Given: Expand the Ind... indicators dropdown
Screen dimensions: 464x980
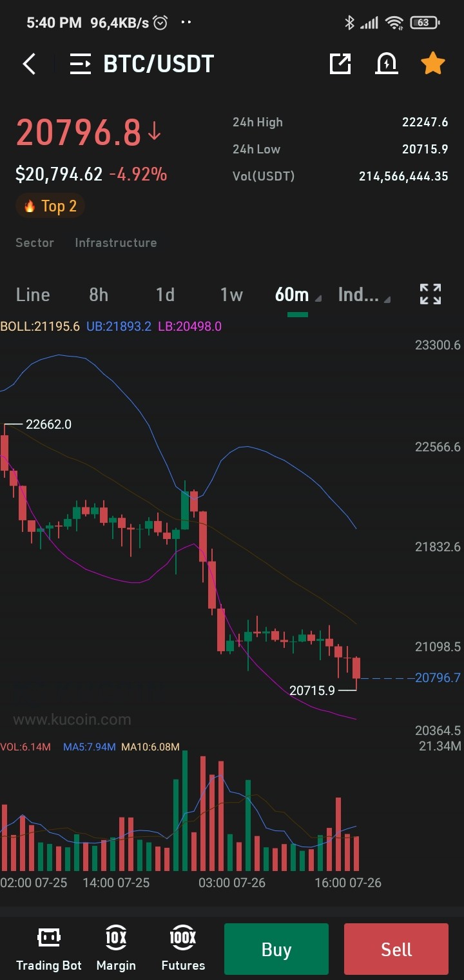Looking at the screenshot, I should pyautogui.click(x=364, y=295).
